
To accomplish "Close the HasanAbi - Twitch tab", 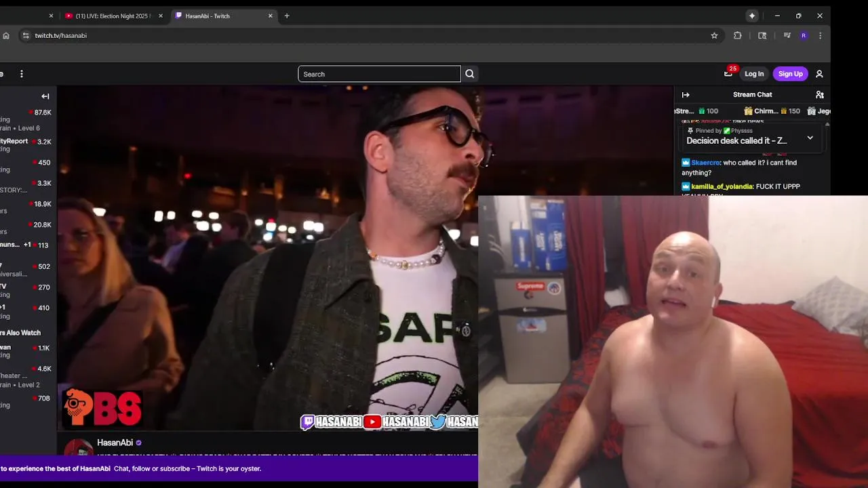I will point(271,16).
